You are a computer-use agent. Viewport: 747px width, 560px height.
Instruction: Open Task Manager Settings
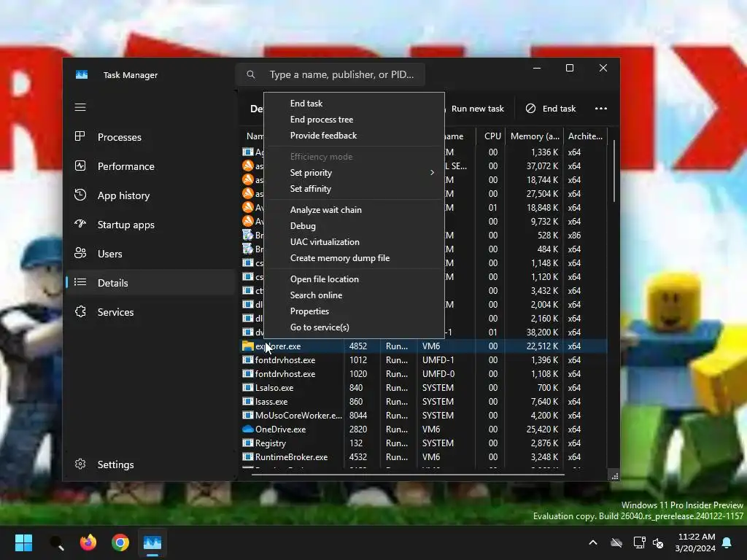(151, 464)
